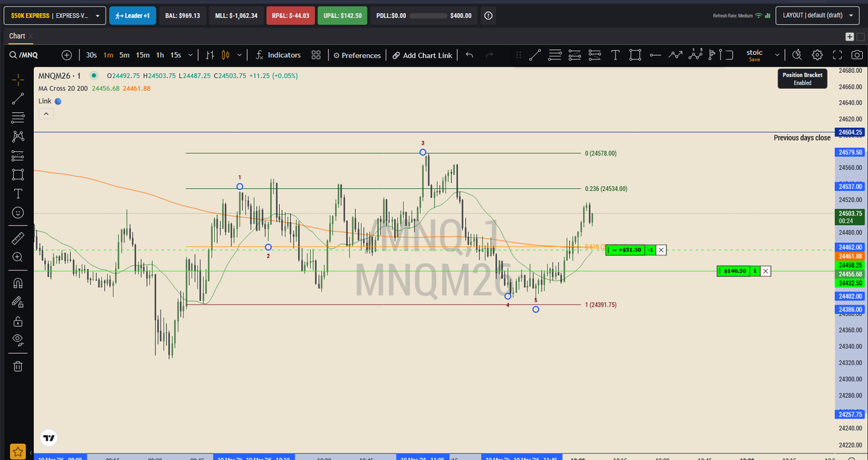Select Fib retracement in favorites toolbar

[555, 55]
